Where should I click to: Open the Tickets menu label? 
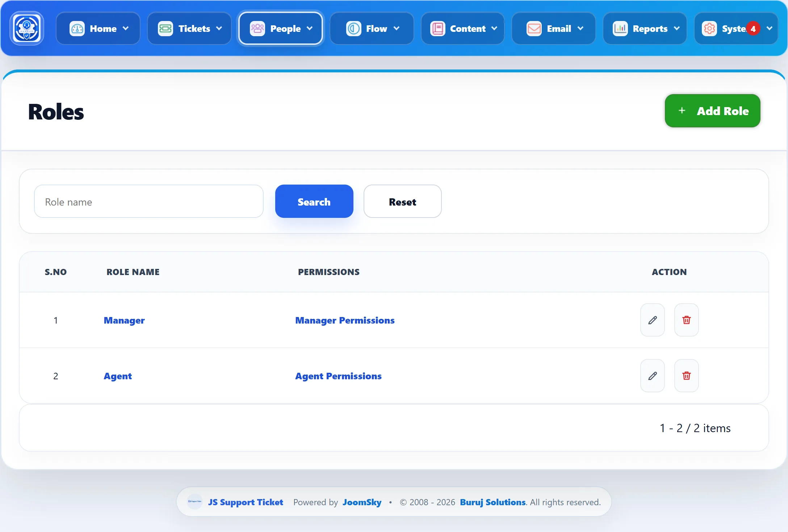click(194, 29)
